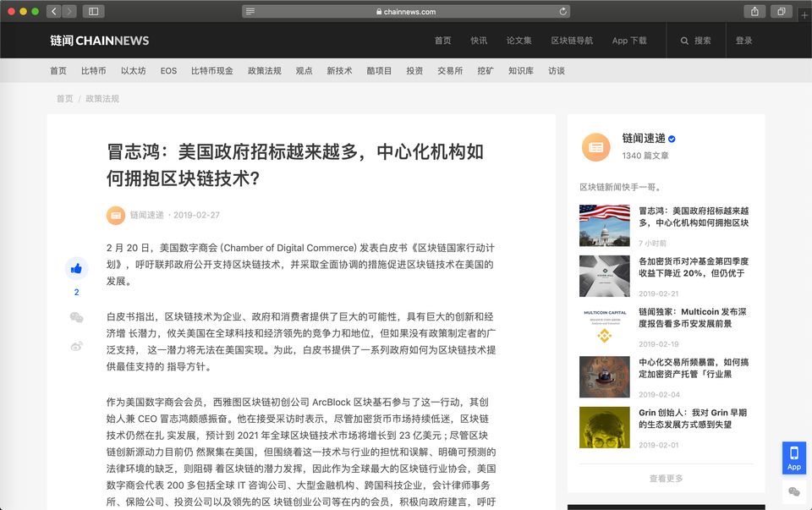Image resolution: width=812 pixels, height=510 pixels.
Task: Open Safari show tabs overview button
Action: click(781, 11)
